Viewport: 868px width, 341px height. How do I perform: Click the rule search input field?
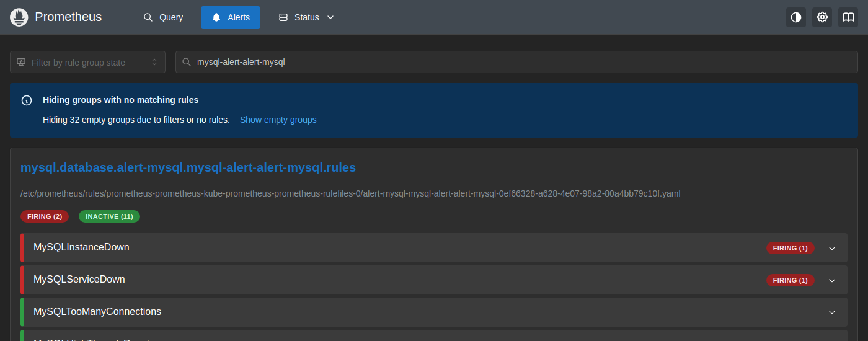(516, 62)
